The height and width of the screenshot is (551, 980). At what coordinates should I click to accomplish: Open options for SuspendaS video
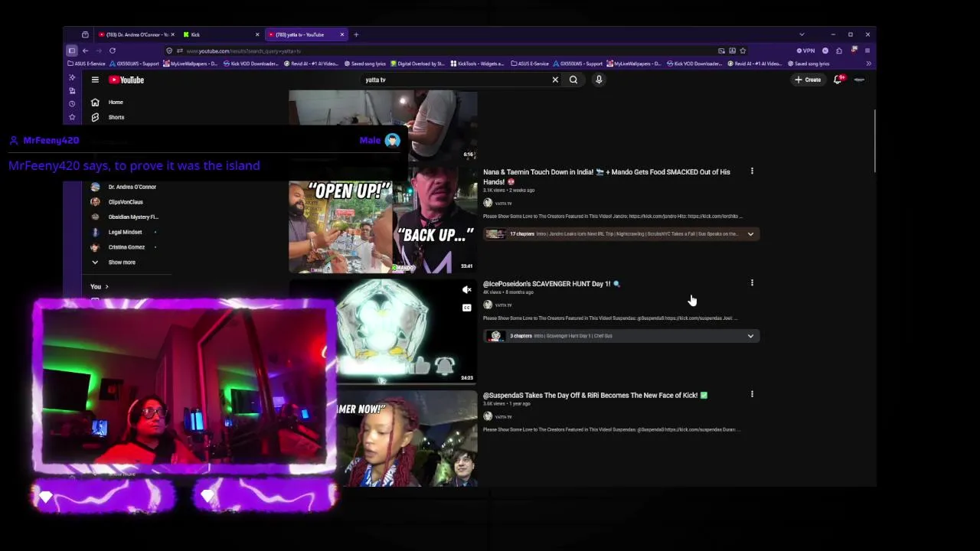[x=752, y=395]
